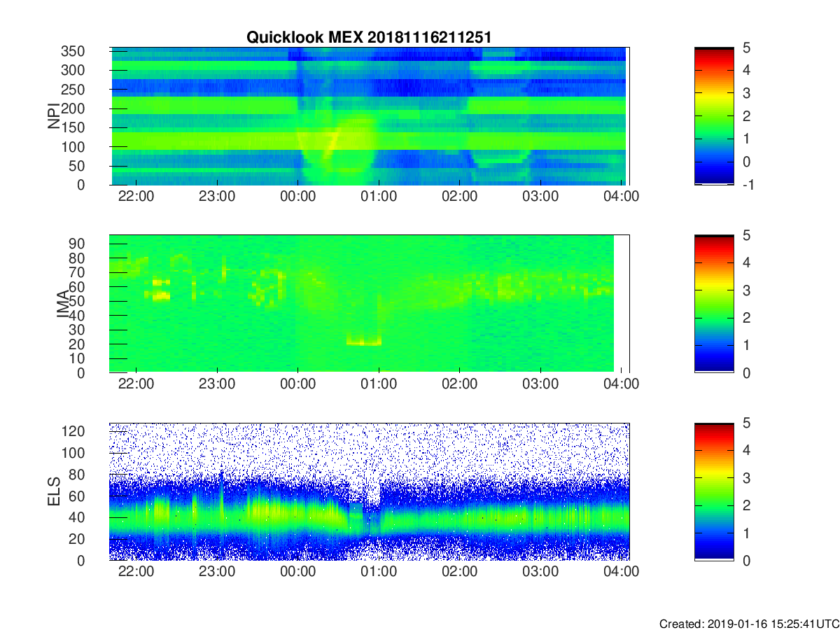
Task: Click the NPI plot's color scale bar
Action: pos(714,116)
